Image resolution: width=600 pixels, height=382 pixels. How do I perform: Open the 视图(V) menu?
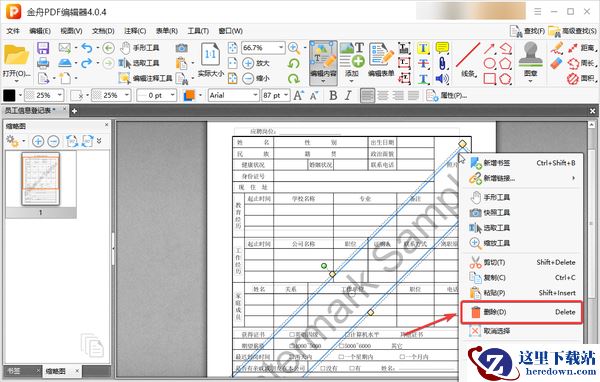[71, 31]
